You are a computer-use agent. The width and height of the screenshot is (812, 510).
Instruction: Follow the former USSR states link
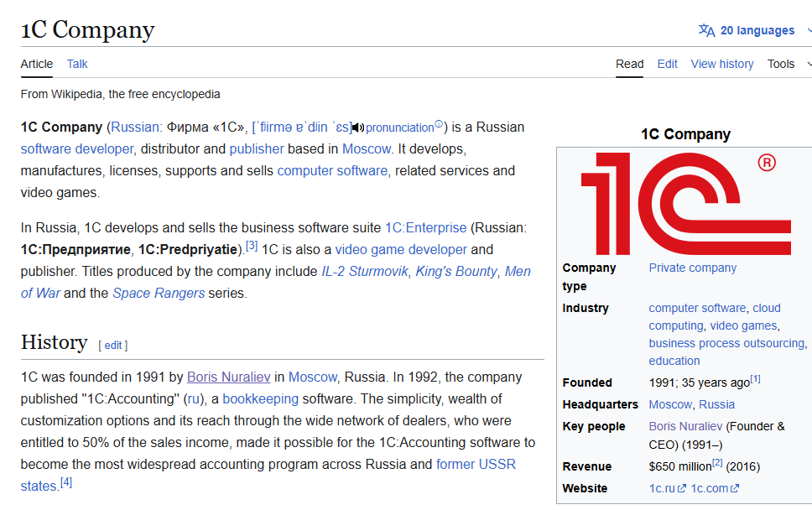click(x=476, y=464)
